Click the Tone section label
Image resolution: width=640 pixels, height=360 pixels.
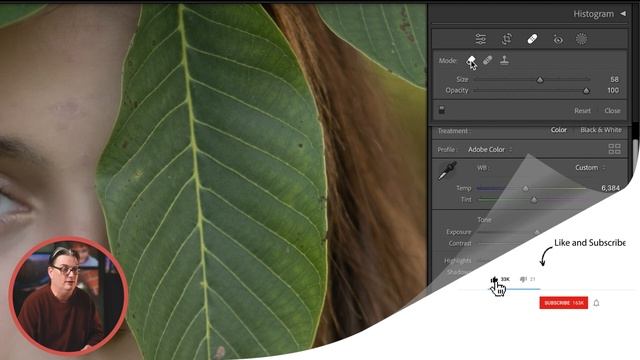pos(484,220)
